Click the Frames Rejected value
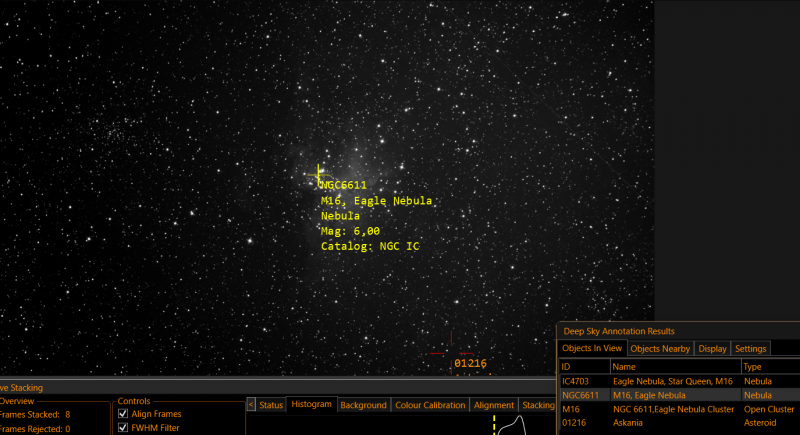The height and width of the screenshot is (435, 800). 67,429
